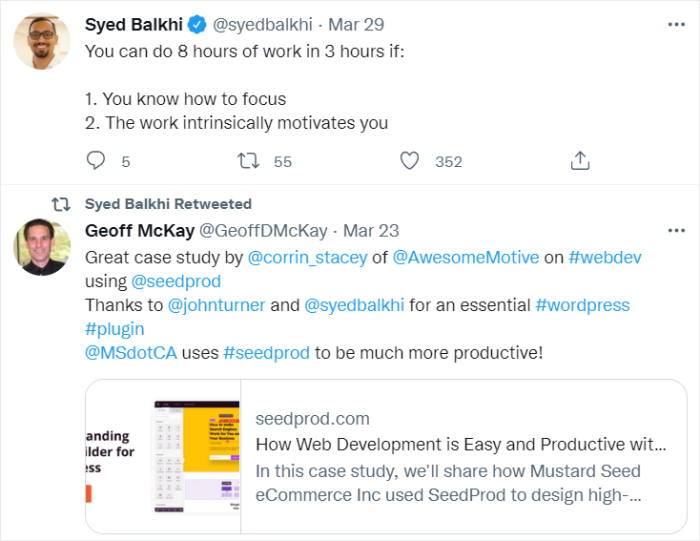Open Geoff McKay's profile avatar

[42, 246]
